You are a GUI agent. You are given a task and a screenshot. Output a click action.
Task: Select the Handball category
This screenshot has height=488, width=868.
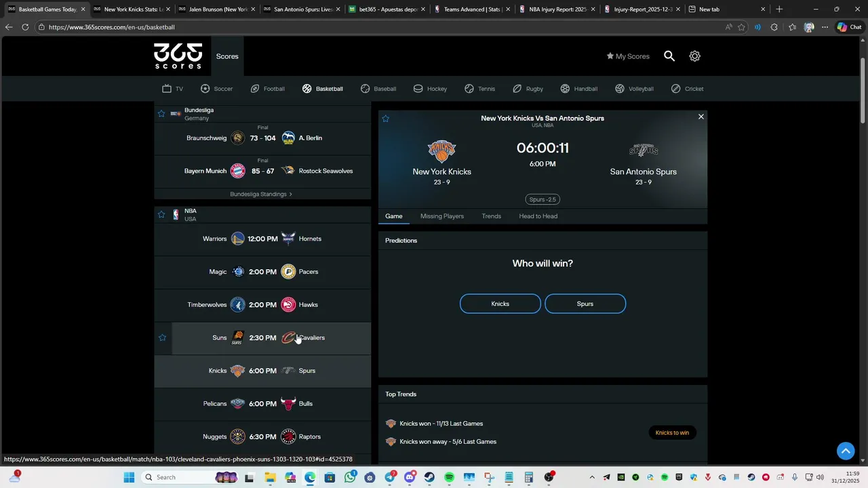pos(578,89)
